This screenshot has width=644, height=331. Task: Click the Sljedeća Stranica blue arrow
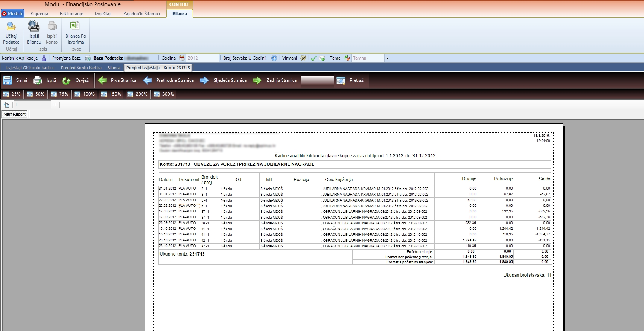click(204, 80)
